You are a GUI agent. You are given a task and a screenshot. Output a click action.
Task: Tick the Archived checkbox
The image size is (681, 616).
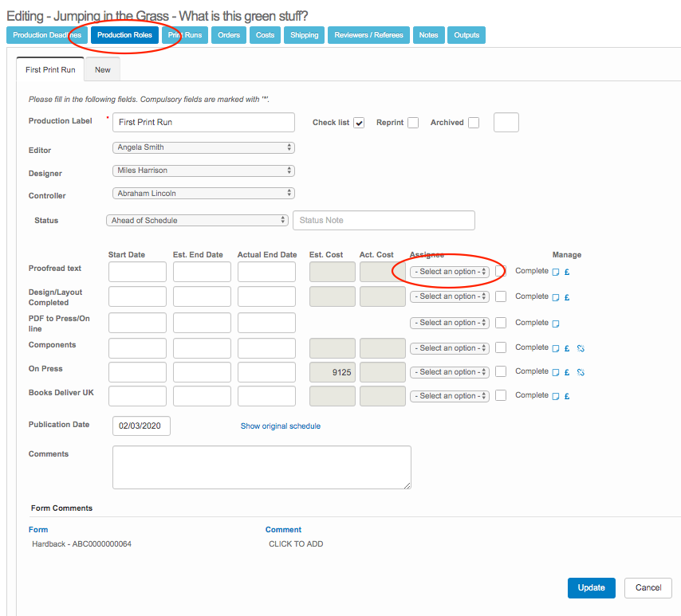tap(474, 123)
